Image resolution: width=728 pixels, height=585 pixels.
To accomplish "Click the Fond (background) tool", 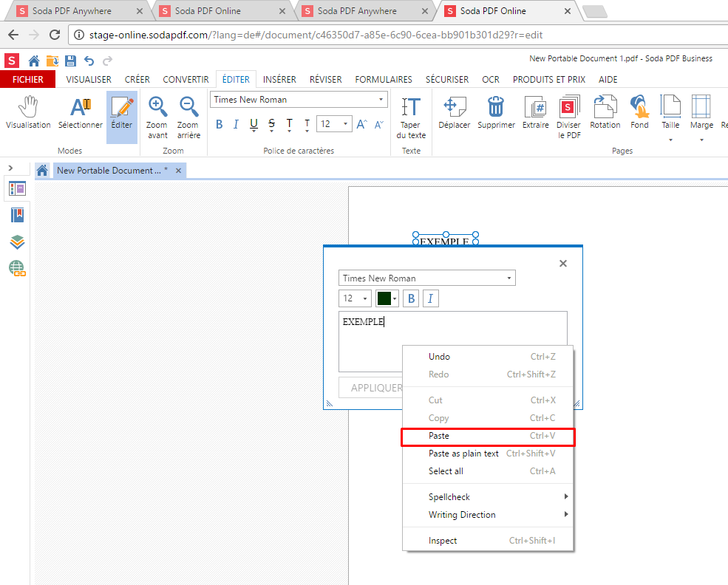I will click(639, 114).
